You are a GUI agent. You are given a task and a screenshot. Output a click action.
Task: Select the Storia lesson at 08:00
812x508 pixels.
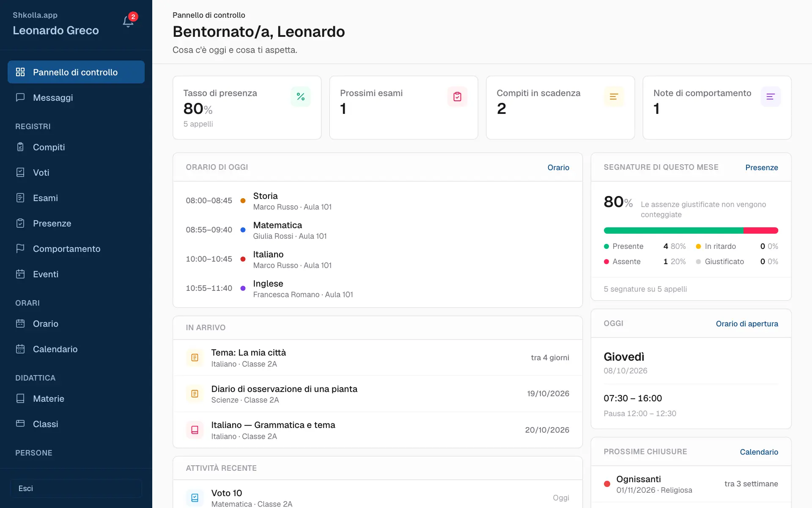(378, 201)
